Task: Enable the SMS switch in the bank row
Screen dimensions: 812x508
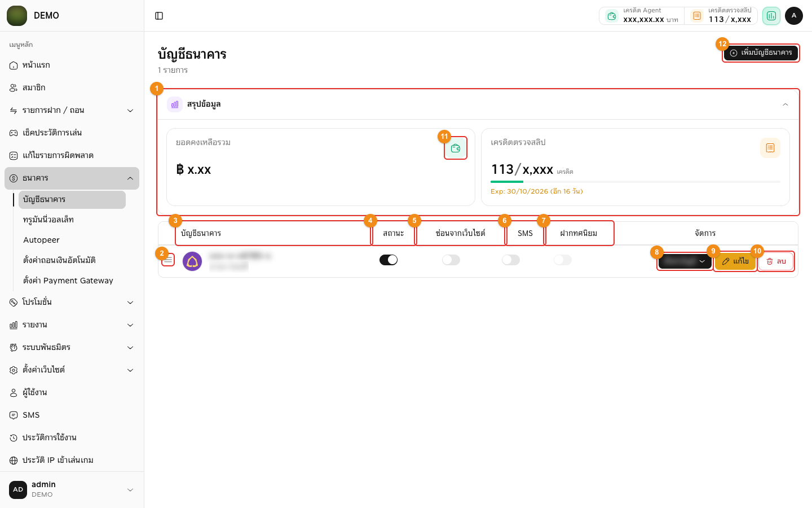Action: (511, 260)
